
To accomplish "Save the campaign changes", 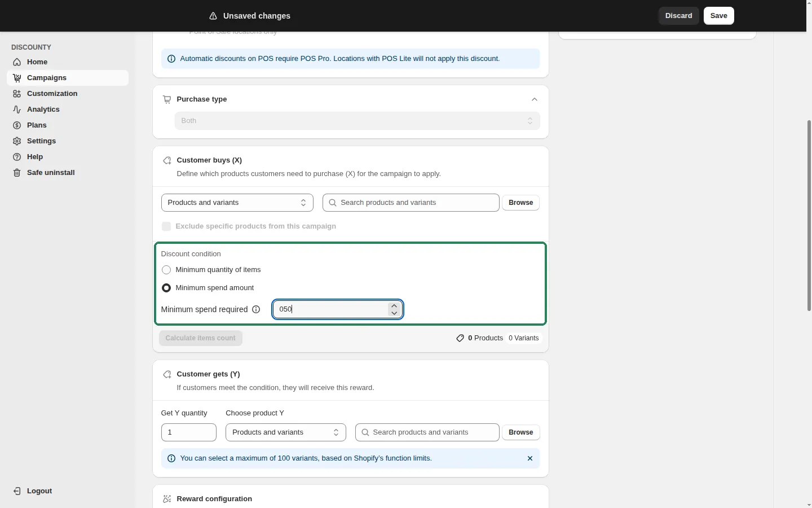I will coord(718,16).
